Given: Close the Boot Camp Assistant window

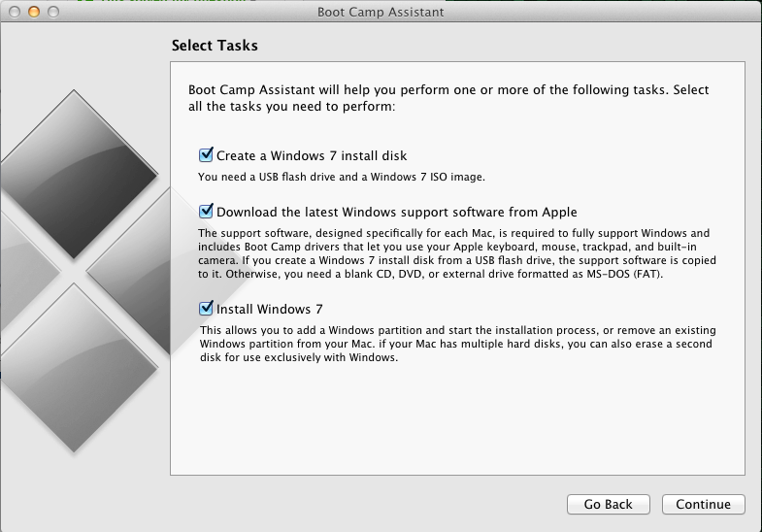Looking at the screenshot, I should 15,12.
